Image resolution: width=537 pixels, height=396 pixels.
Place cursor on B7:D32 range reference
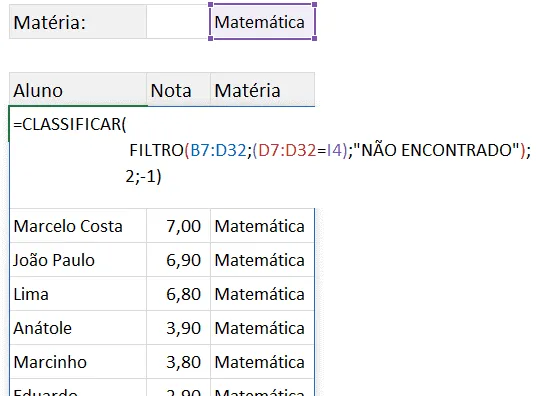tap(218, 150)
